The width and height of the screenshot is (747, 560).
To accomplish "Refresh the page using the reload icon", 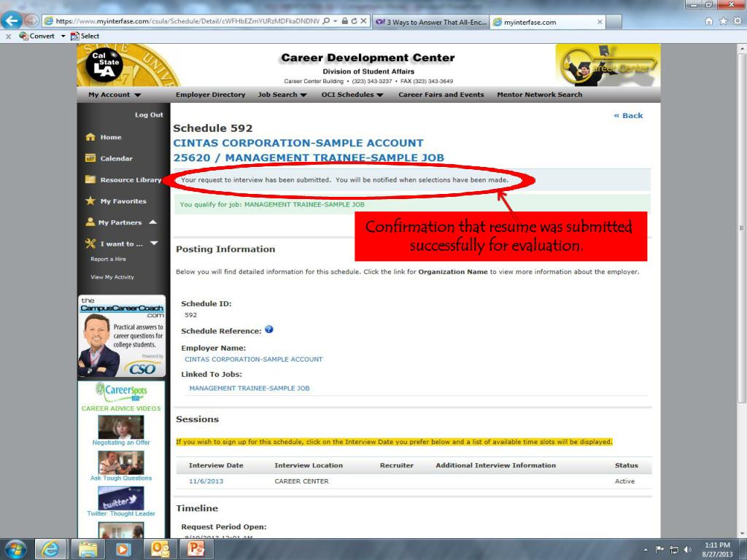I will [x=354, y=21].
